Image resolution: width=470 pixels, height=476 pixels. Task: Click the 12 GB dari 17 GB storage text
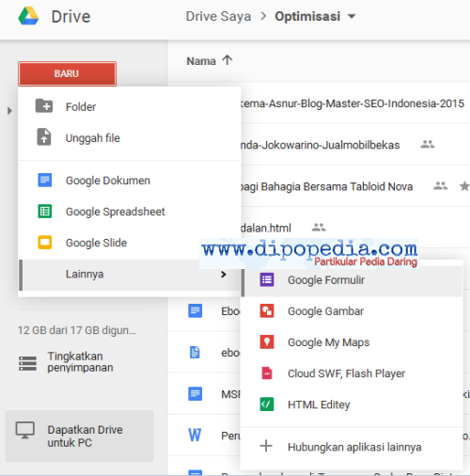tap(77, 330)
